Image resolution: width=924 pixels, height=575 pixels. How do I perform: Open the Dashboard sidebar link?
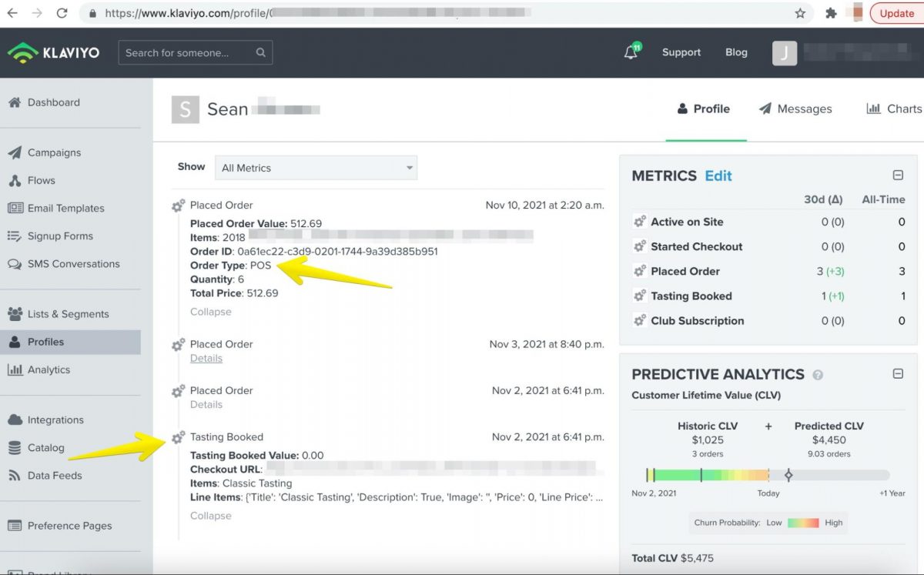[53, 102]
